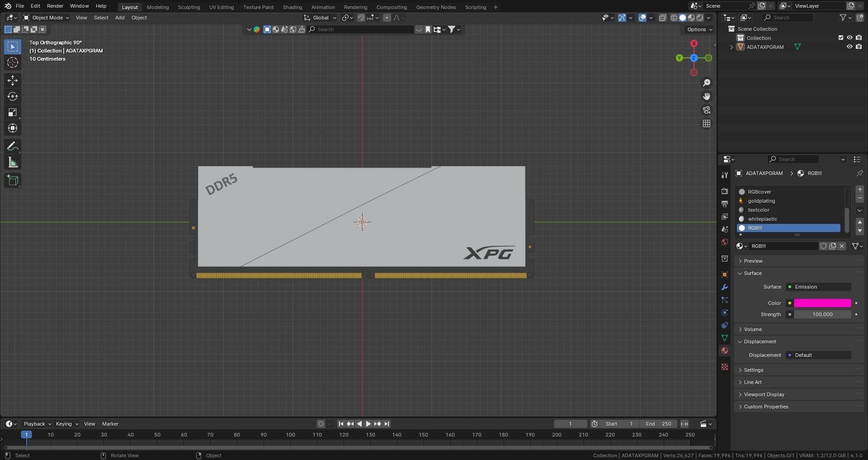
Task: Activate the Move tool
Action: coord(13,81)
